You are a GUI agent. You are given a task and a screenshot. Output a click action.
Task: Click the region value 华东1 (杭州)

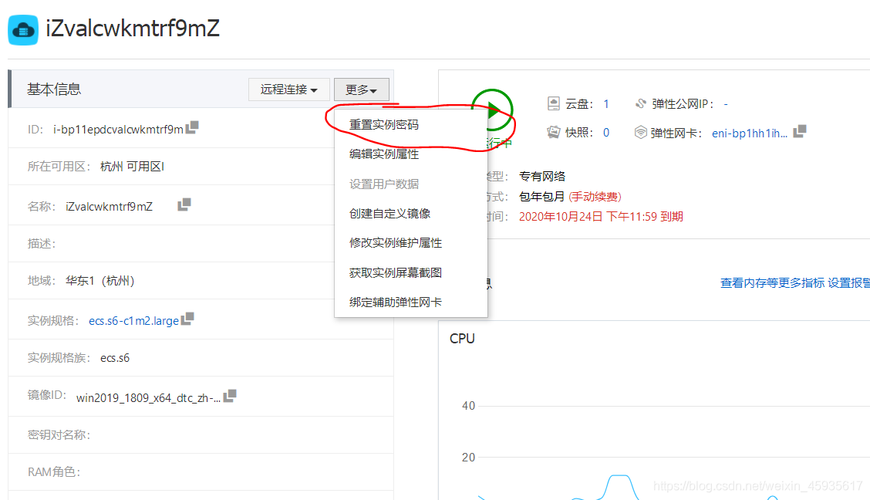[100, 281]
